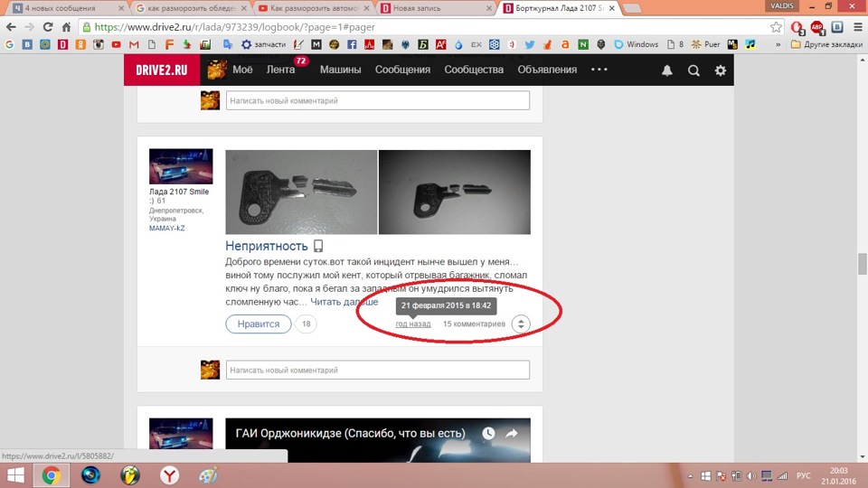
Task: Open the Instagram bookmark icon
Action: pyautogui.click(x=99, y=44)
